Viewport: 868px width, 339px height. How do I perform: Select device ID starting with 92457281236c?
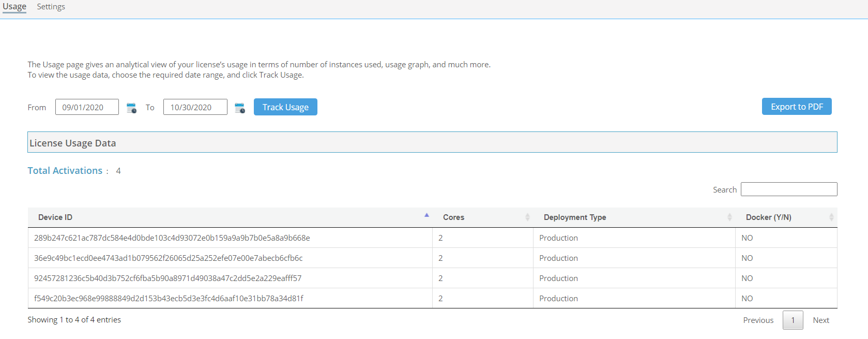click(168, 278)
